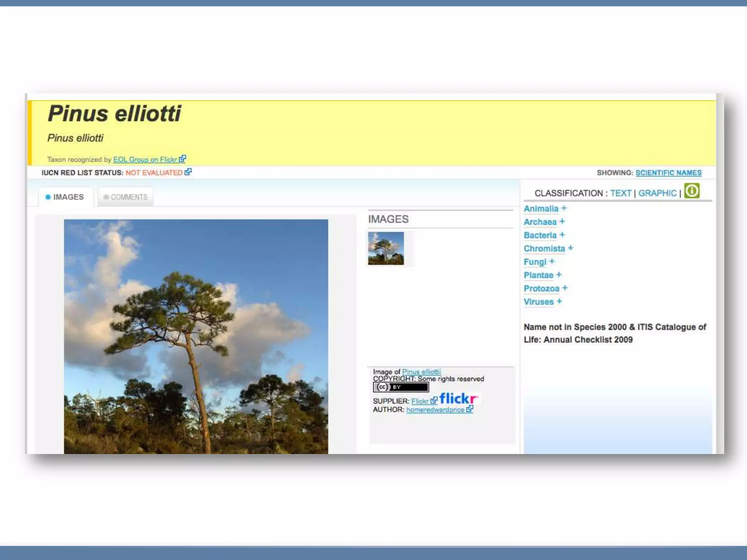The image size is (747, 560).
Task: Switch classification view to GRAPHIC
Action: tap(657, 193)
